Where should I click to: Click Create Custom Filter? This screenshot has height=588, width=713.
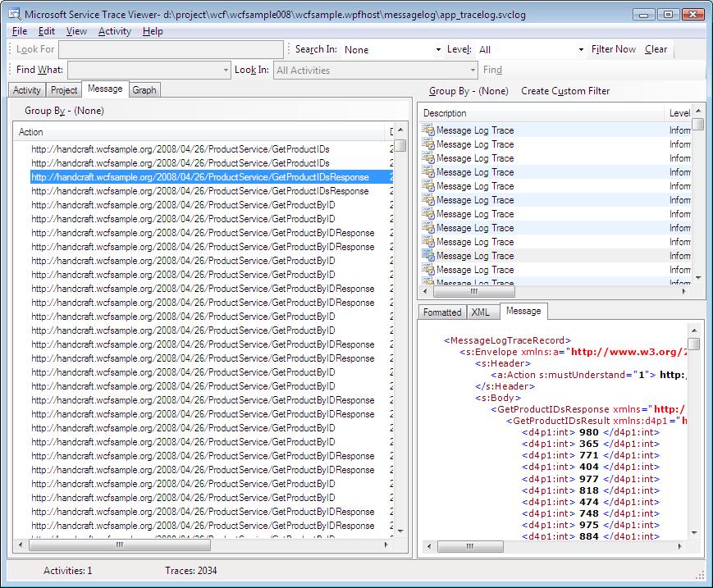565,91
